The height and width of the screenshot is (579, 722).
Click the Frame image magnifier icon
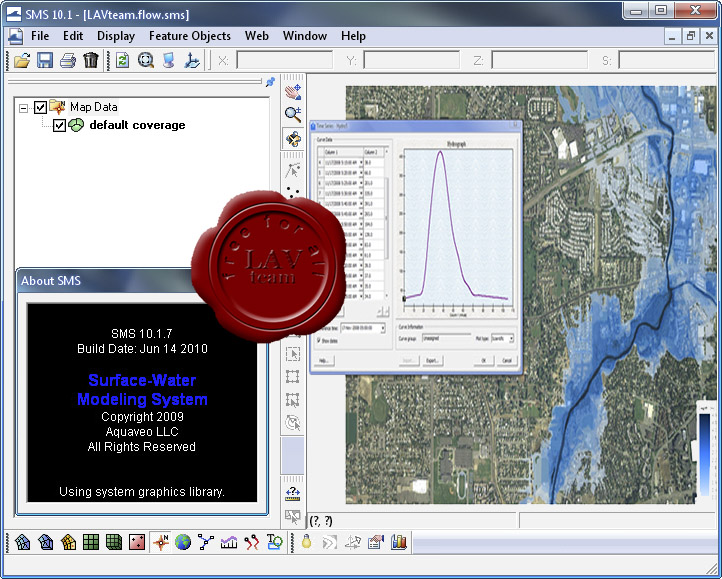pyautogui.click(x=146, y=60)
